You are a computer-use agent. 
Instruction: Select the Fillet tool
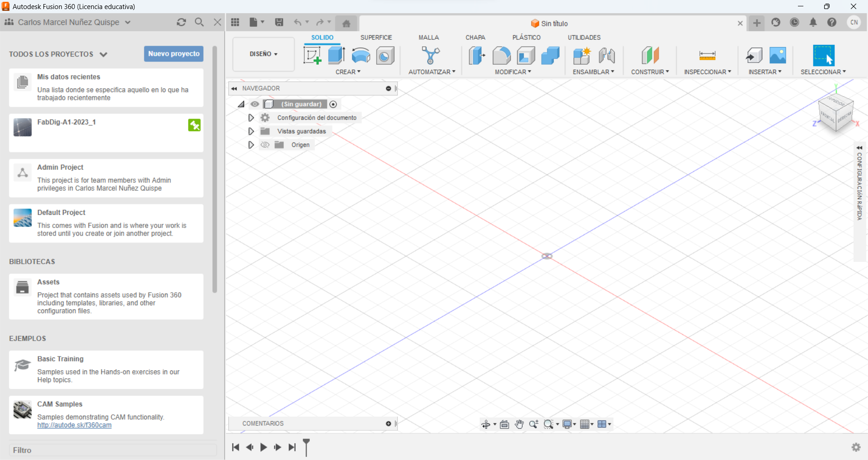(501, 56)
